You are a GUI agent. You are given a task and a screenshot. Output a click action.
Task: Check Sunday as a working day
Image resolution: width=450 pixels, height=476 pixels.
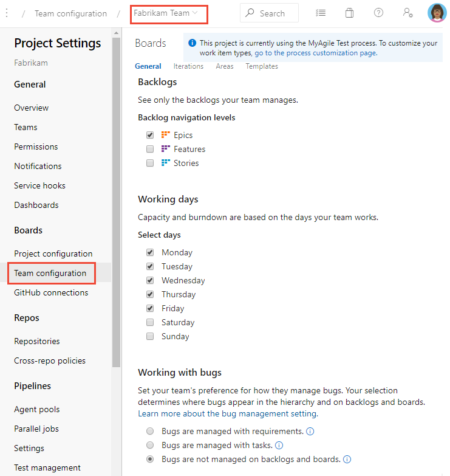click(150, 336)
